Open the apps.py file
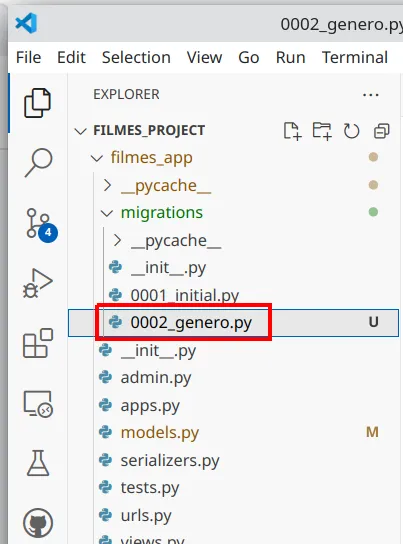Screen dimensions: 403x544 pos(150,405)
